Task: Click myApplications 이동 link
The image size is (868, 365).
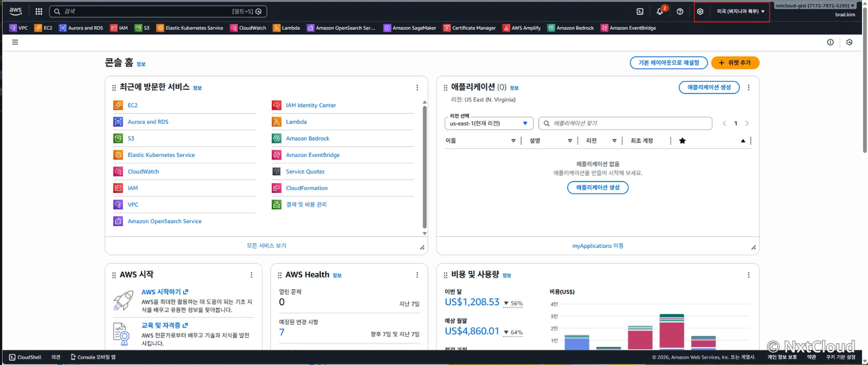Action: point(598,246)
